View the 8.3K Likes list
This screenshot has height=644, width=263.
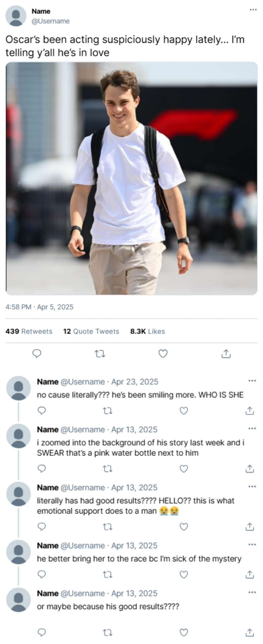click(x=147, y=331)
